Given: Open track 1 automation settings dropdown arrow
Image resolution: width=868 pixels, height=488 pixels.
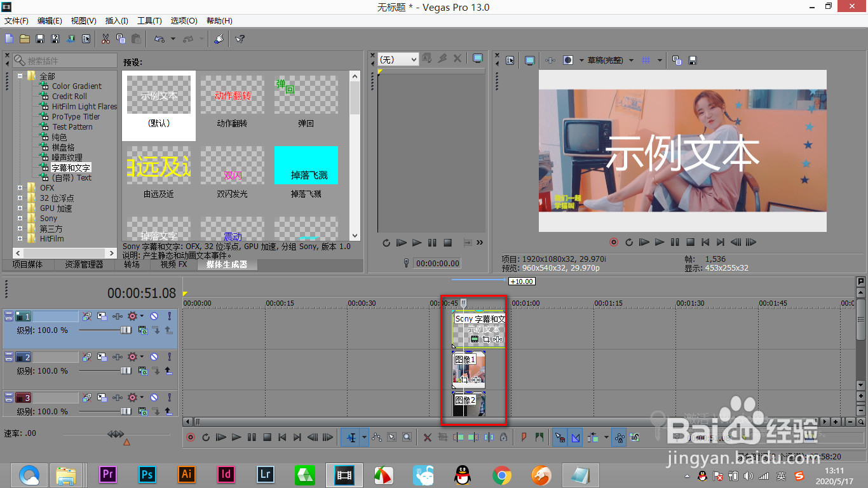Looking at the screenshot, I should [142, 316].
